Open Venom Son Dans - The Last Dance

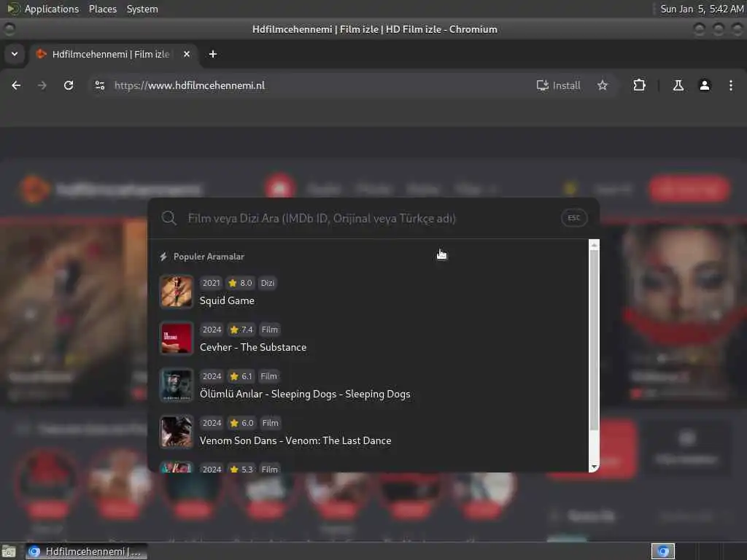coord(295,440)
